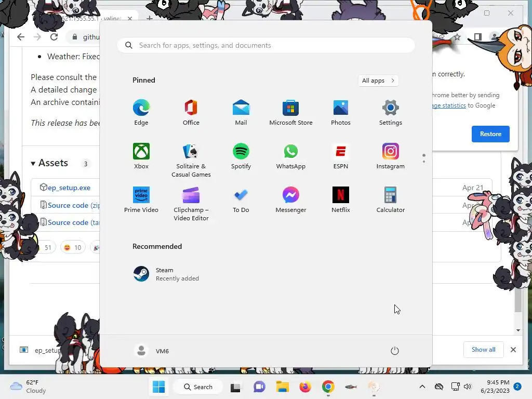The image size is (532, 399).
Task: Launch the ESPN app
Action: point(341,156)
